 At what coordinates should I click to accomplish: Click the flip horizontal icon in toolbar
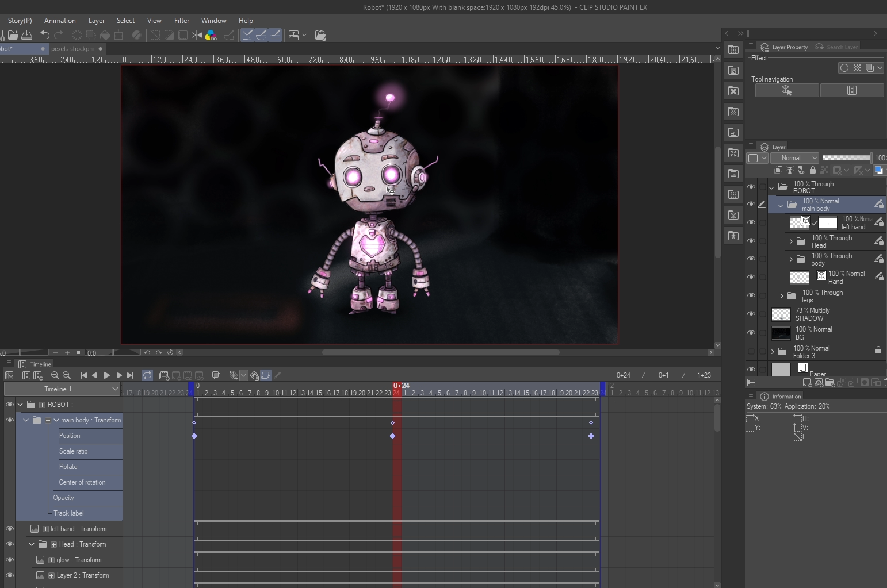click(197, 35)
